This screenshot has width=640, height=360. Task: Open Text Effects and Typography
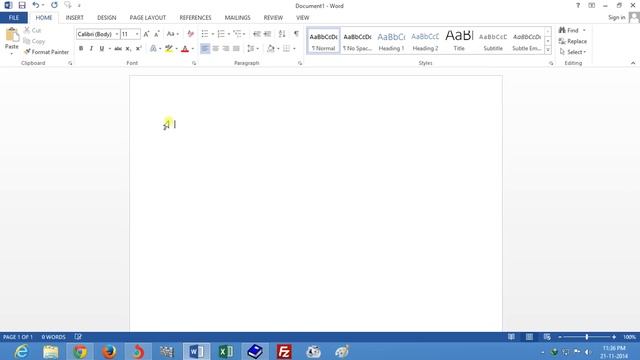pos(153,49)
